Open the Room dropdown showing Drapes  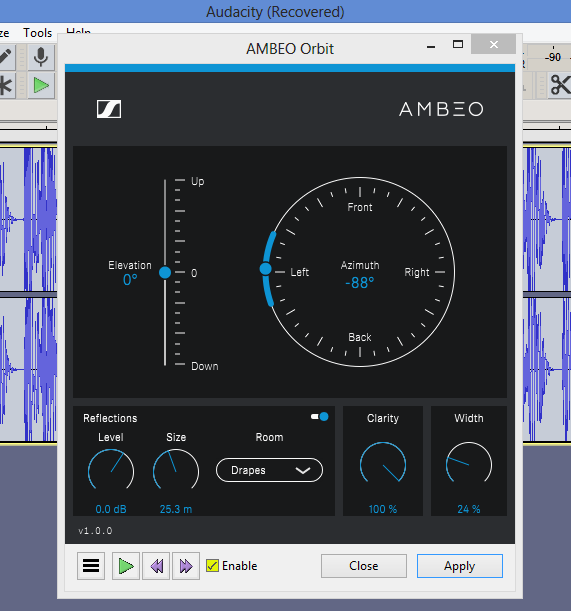click(x=269, y=470)
